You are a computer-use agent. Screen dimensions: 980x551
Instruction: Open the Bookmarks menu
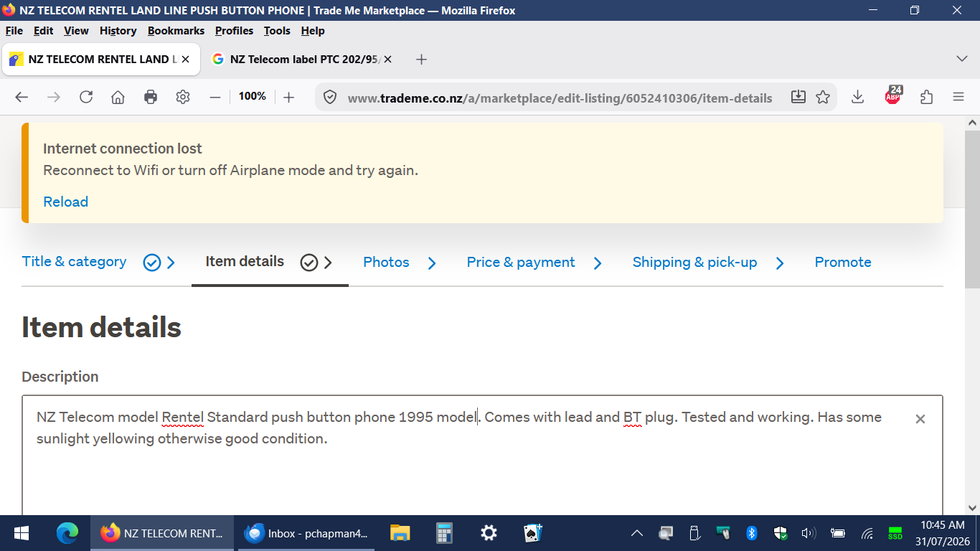(x=176, y=31)
